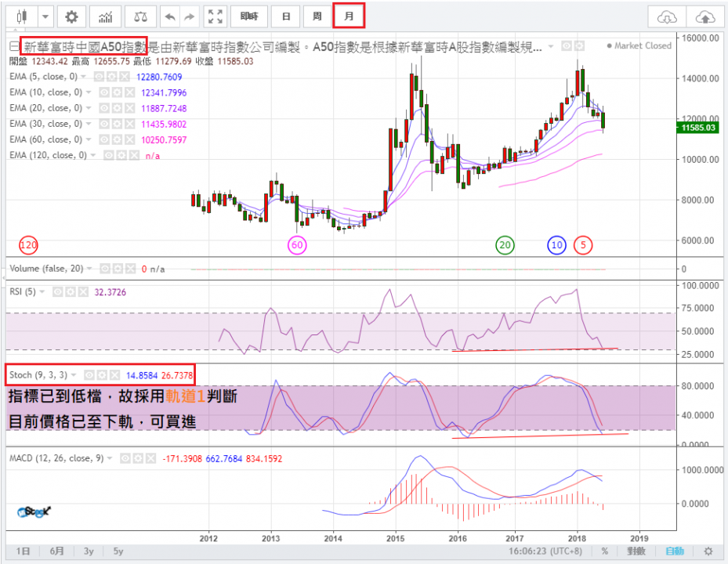Select the monthly (月) timeframe tab

[x=349, y=16]
